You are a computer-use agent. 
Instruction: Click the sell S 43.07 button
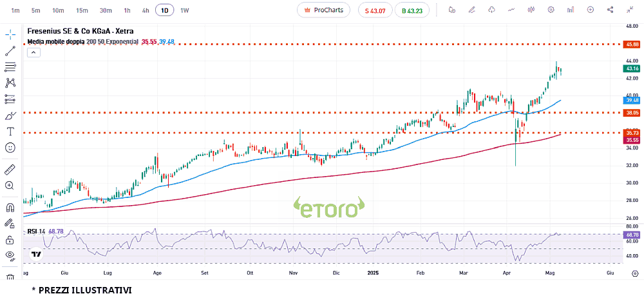pyautogui.click(x=375, y=11)
